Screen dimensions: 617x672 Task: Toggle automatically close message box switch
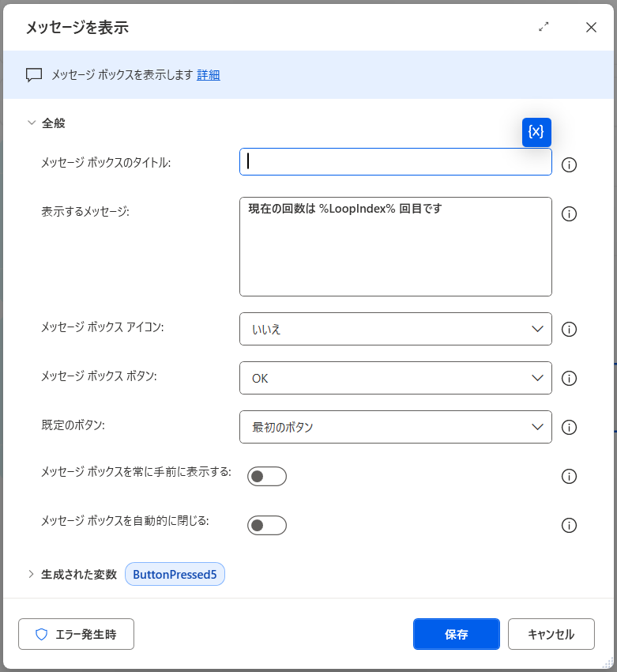(267, 526)
